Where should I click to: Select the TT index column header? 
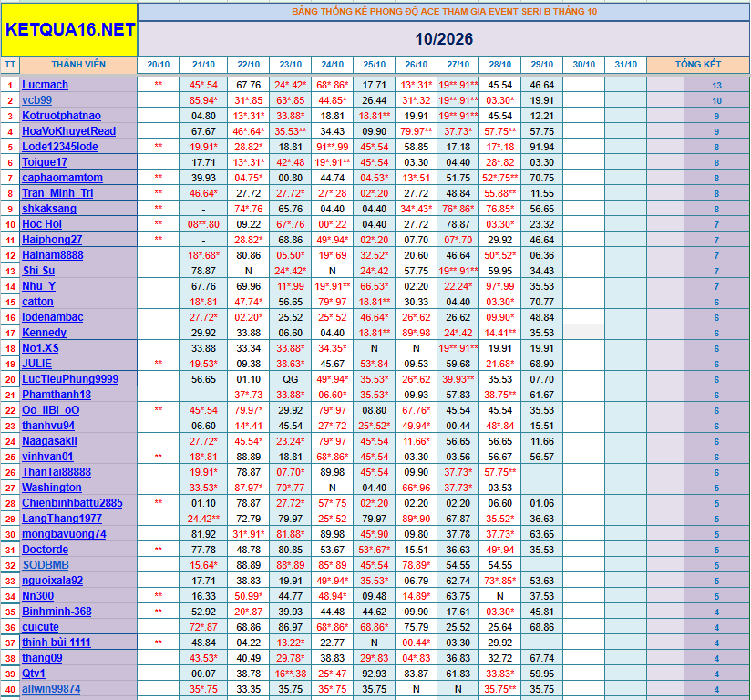(10, 65)
